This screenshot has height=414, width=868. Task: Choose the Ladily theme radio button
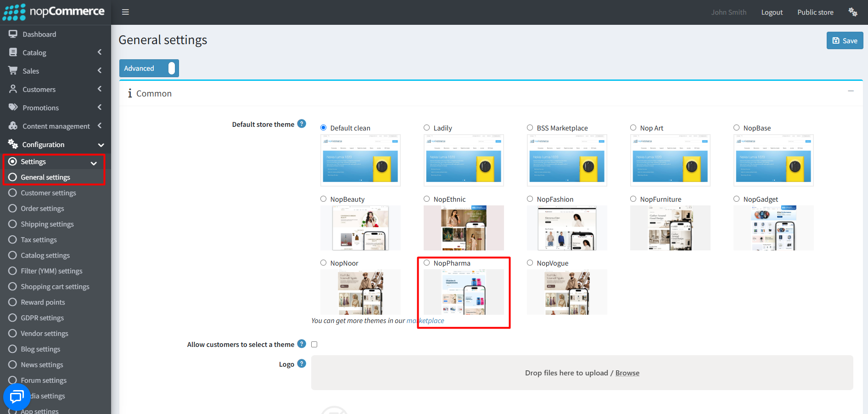(x=427, y=128)
